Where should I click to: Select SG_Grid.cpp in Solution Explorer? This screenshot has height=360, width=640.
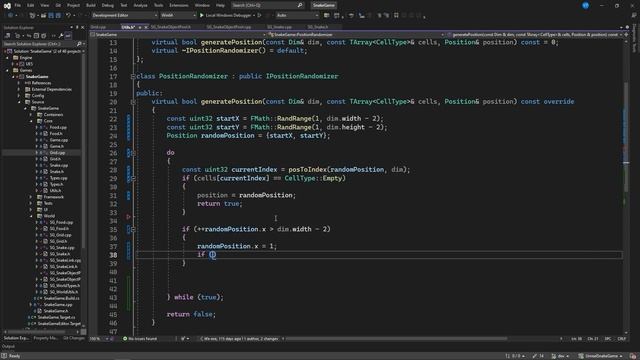pyautogui.click(x=60, y=235)
